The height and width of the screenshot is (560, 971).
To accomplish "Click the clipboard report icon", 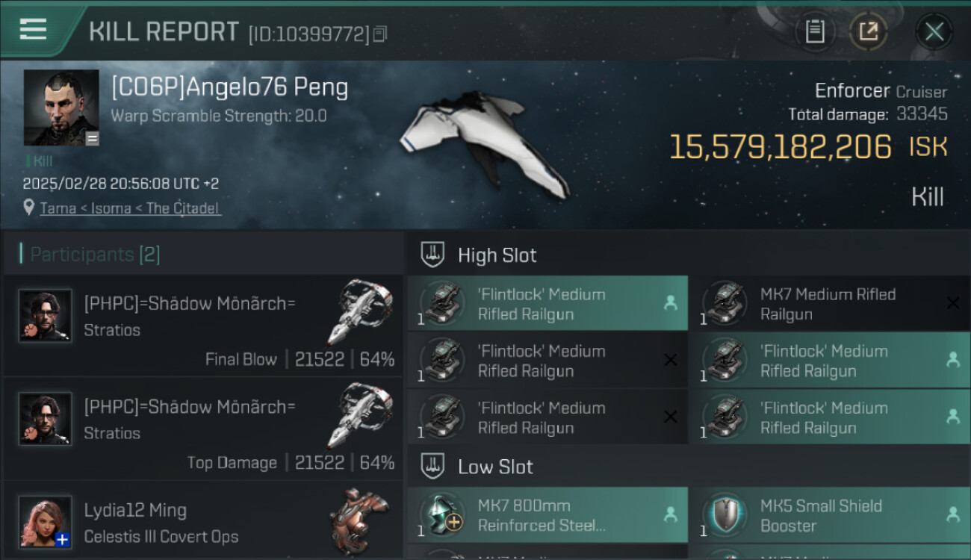I will point(814,31).
